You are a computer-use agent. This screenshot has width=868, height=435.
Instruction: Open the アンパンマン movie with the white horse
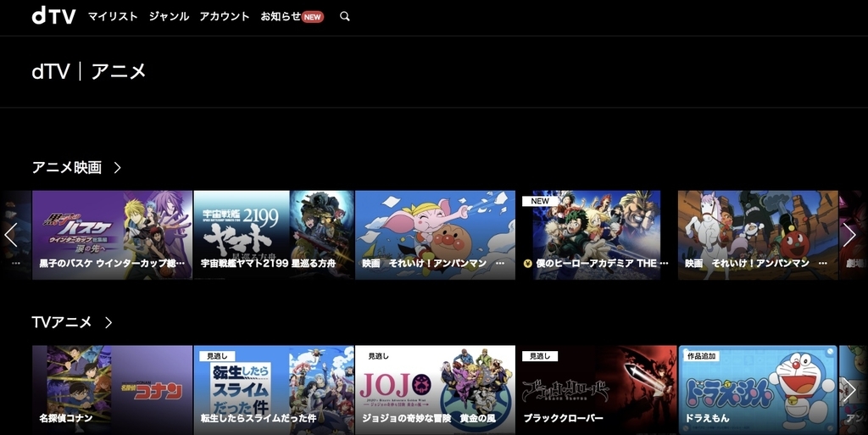pos(758,235)
